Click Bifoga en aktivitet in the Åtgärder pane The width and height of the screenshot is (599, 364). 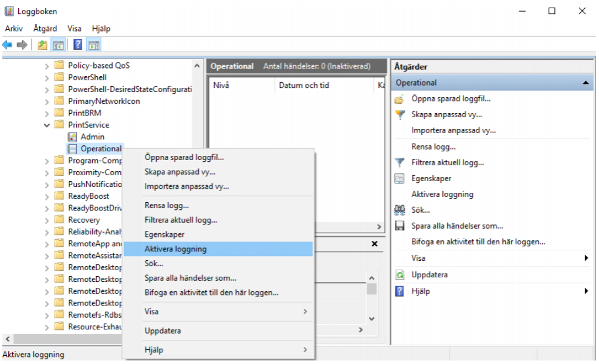click(x=478, y=241)
